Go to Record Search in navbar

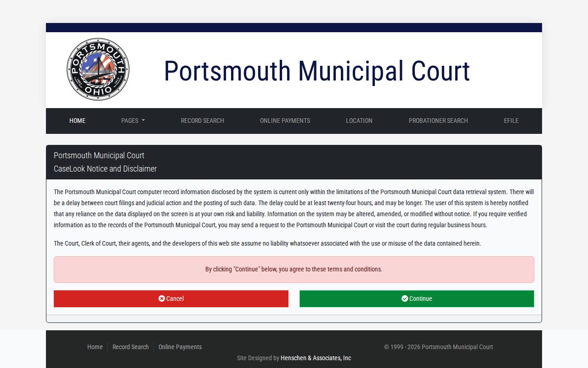tap(203, 121)
